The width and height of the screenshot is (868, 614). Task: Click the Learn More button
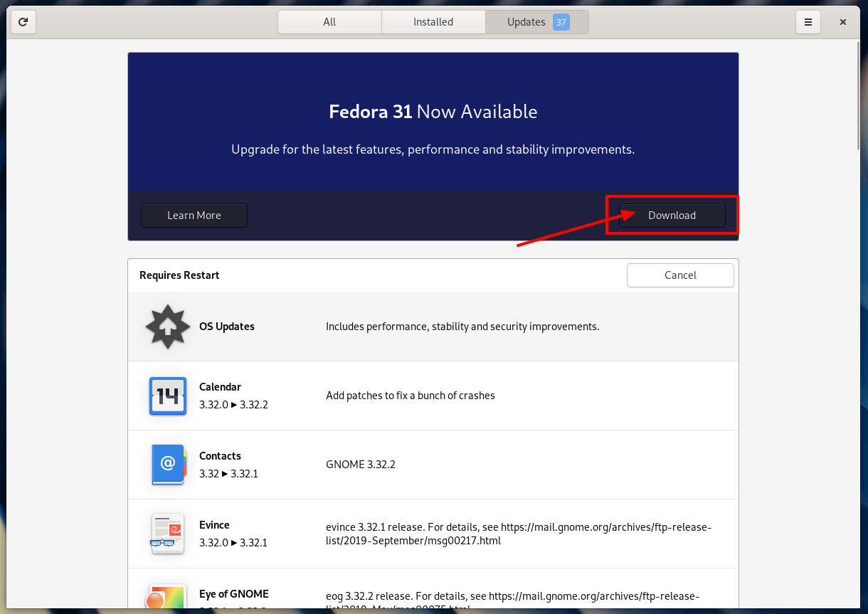(194, 216)
